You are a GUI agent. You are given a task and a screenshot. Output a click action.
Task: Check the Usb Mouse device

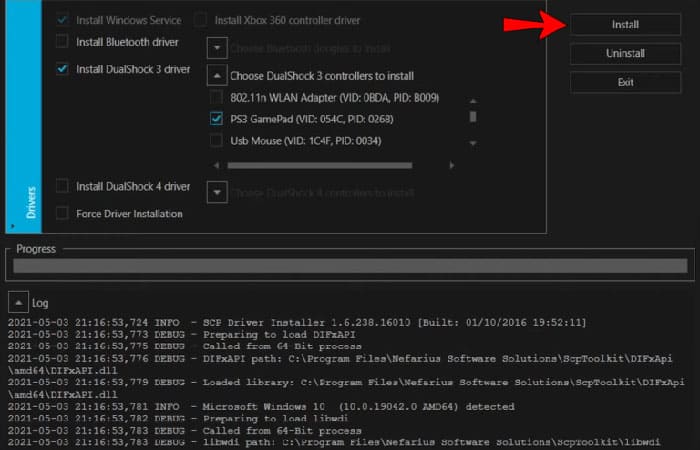[216, 141]
